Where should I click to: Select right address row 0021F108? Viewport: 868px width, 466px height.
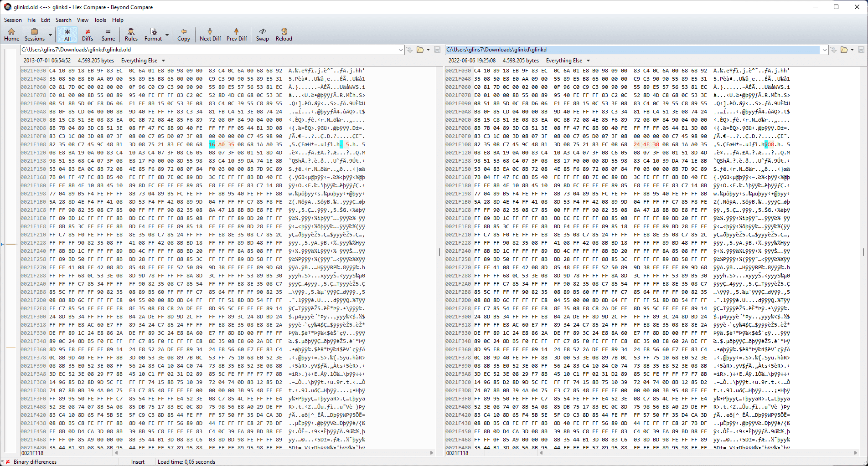pos(458,144)
